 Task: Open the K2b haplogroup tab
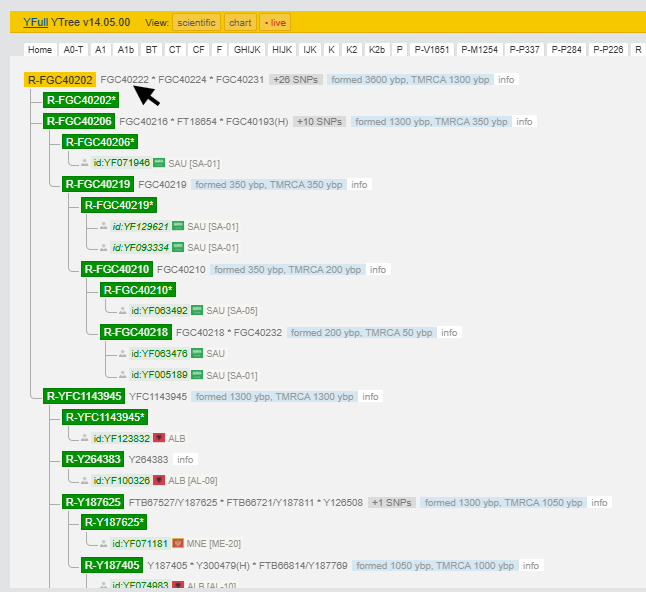(377, 50)
